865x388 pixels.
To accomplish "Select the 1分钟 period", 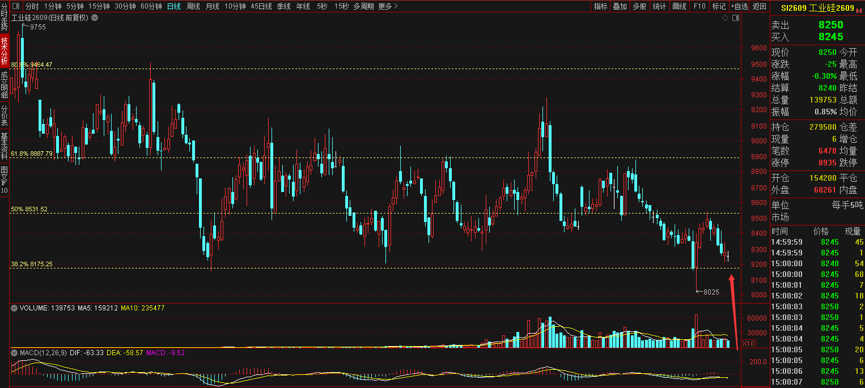I will 52,6.
